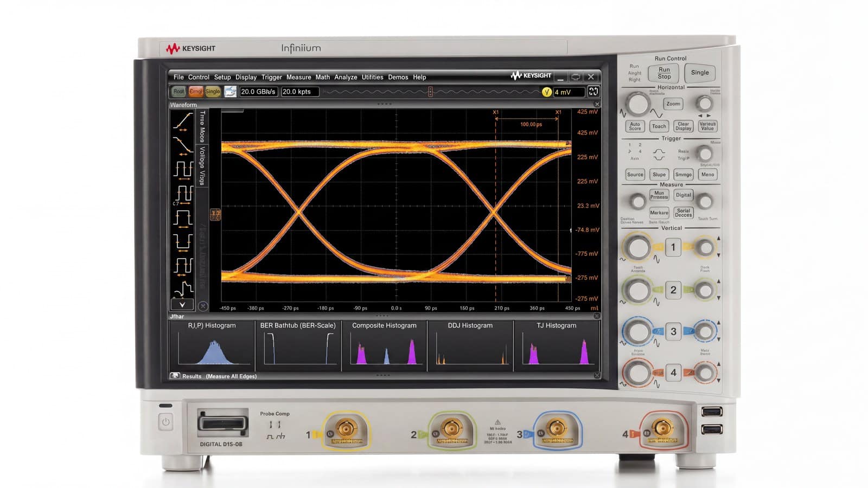
Task: Open the Time Moos vertical tab
Action: coord(202,127)
